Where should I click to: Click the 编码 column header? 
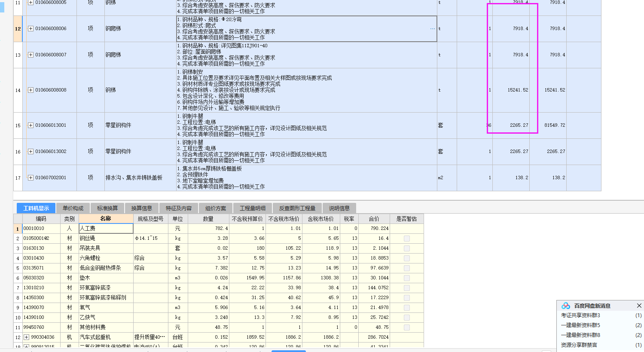click(x=41, y=219)
